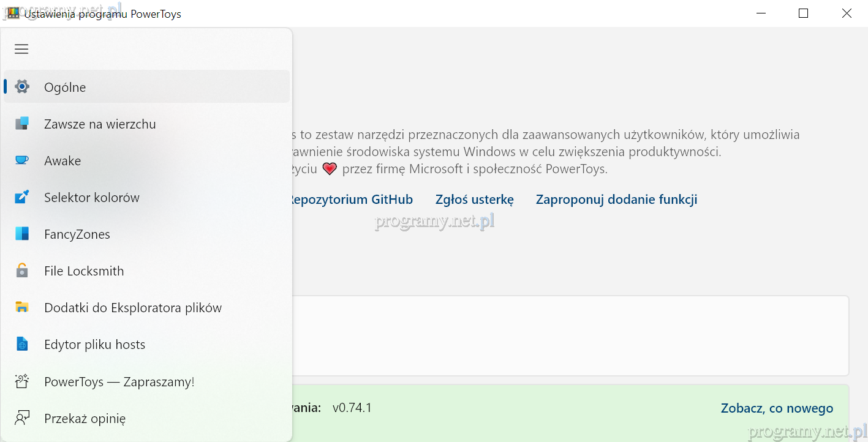Maximize the PowerToys settings window
Screen dimensions: 868x442
click(x=803, y=13)
